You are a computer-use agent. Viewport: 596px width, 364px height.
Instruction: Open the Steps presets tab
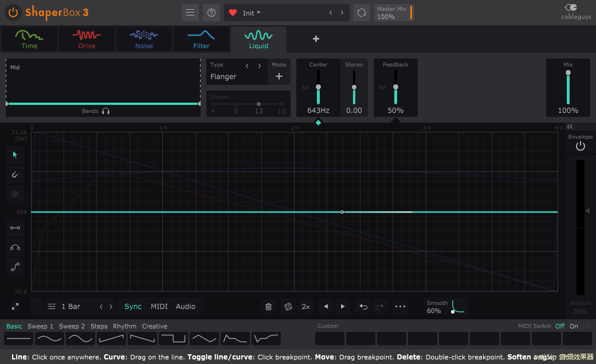(x=99, y=326)
